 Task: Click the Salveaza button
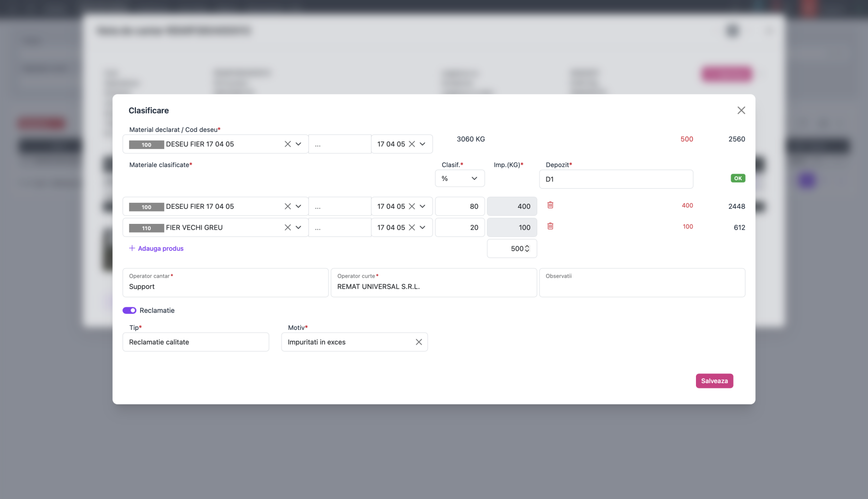[x=714, y=381]
